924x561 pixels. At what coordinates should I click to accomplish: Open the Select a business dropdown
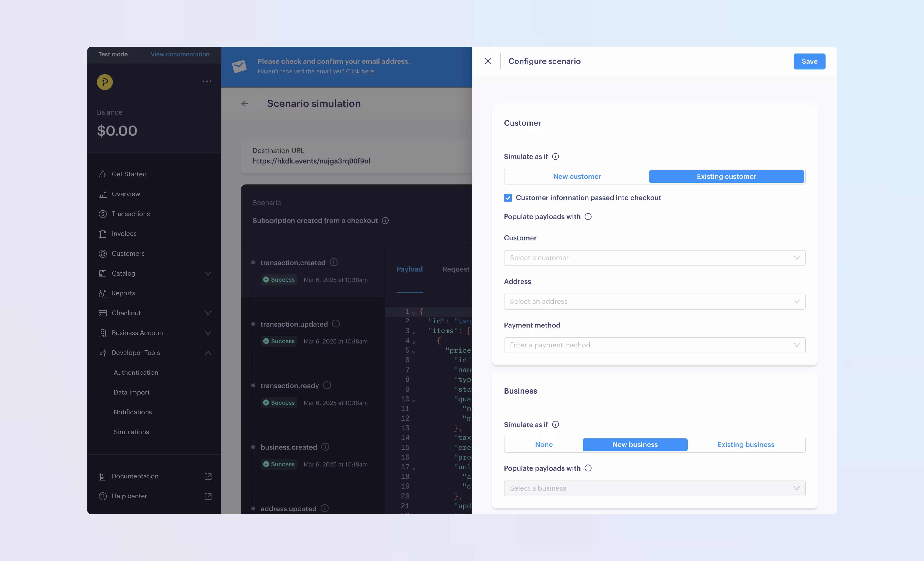tap(654, 488)
